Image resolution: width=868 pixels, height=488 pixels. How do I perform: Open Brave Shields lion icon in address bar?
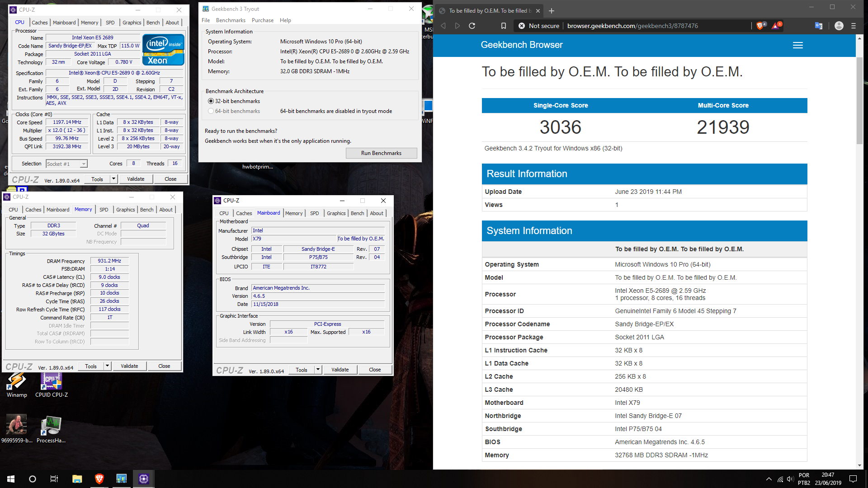[x=760, y=26]
